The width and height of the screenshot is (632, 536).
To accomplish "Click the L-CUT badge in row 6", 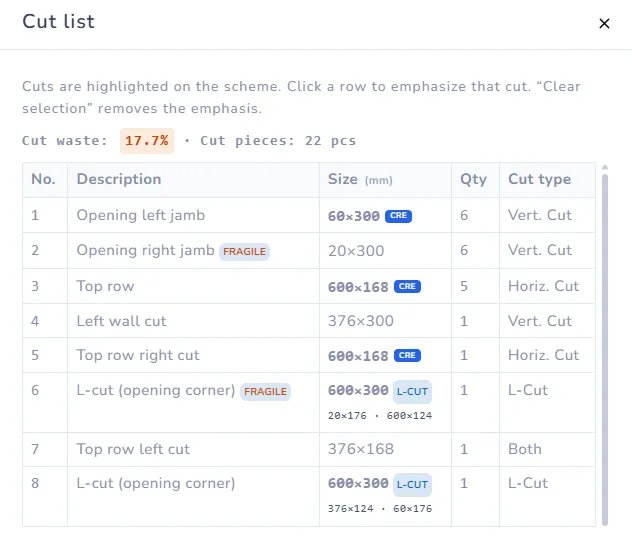I will pyautogui.click(x=412, y=392).
